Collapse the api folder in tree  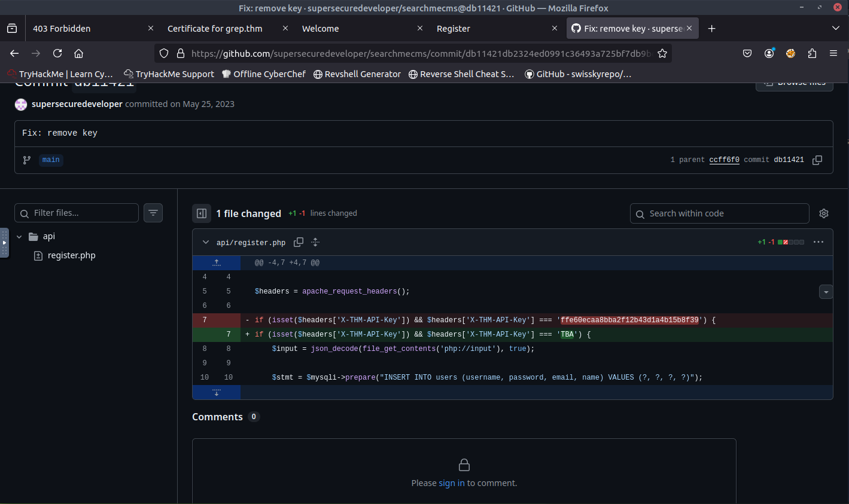point(19,237)
